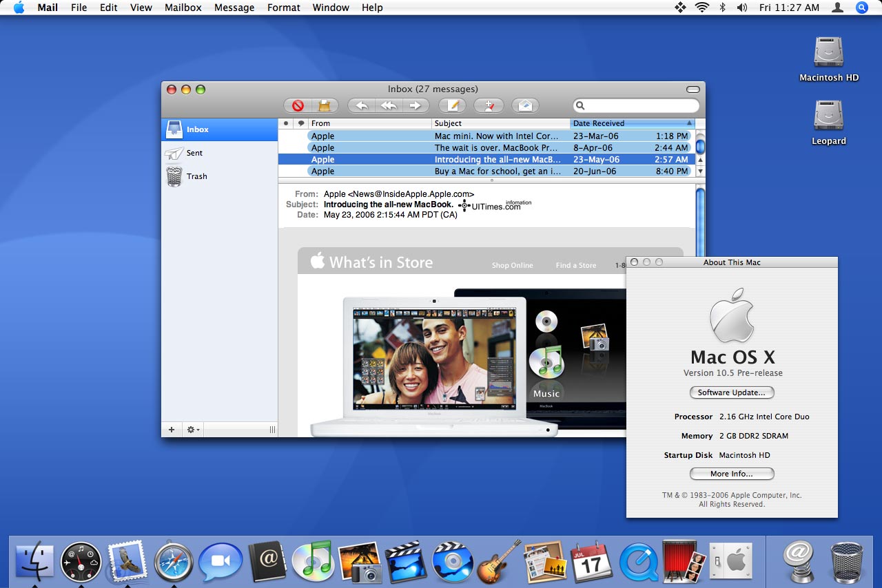Select 'Buy a Mac for school' message
Image resolution: width=882 pixels, height=588 pixels.
coord(486,171)
